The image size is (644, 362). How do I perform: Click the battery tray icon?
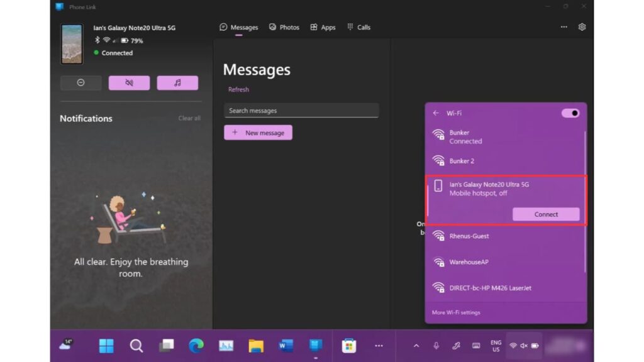point(535,346)
